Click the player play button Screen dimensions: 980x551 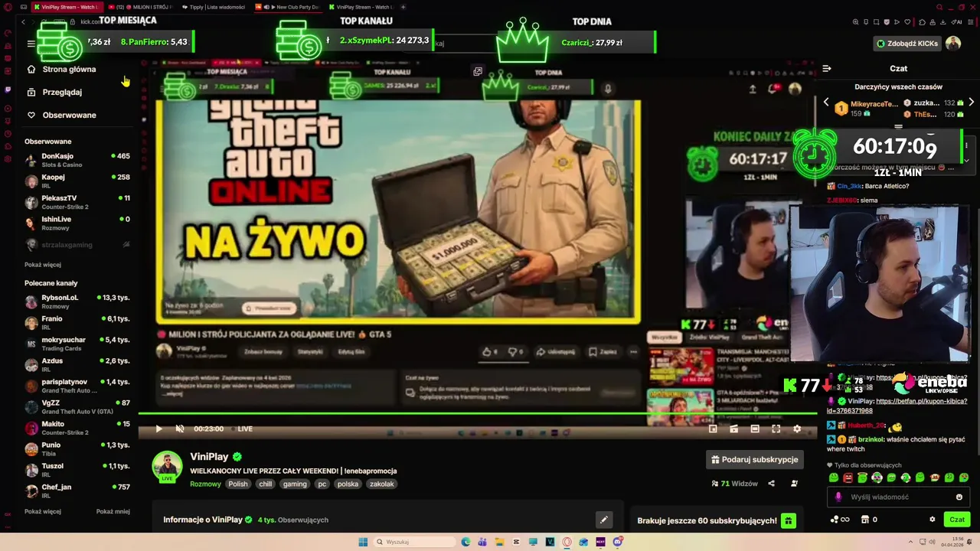(x=158, y=429)
